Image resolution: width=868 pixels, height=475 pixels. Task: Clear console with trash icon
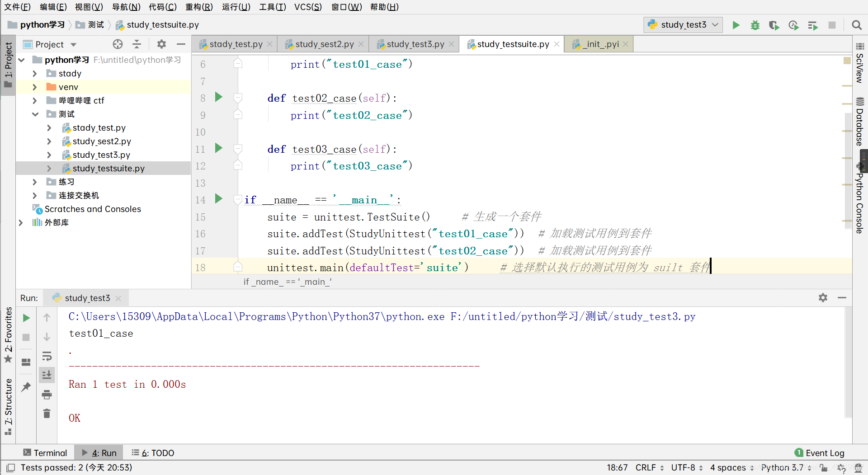pos(47,413)
